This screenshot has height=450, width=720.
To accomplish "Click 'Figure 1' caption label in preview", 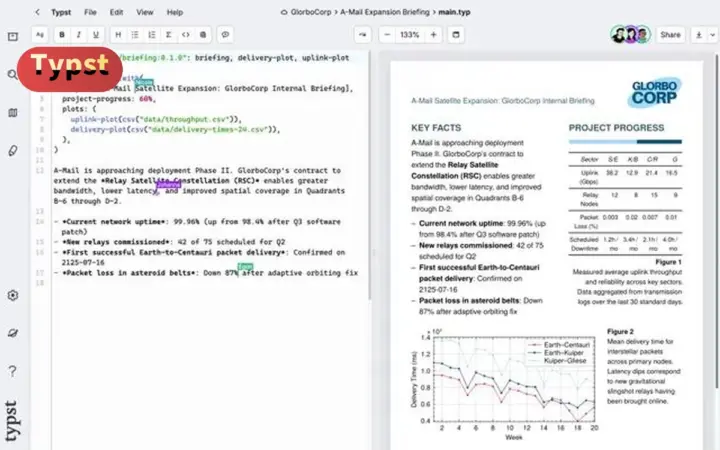I will (x=669, y=262).
